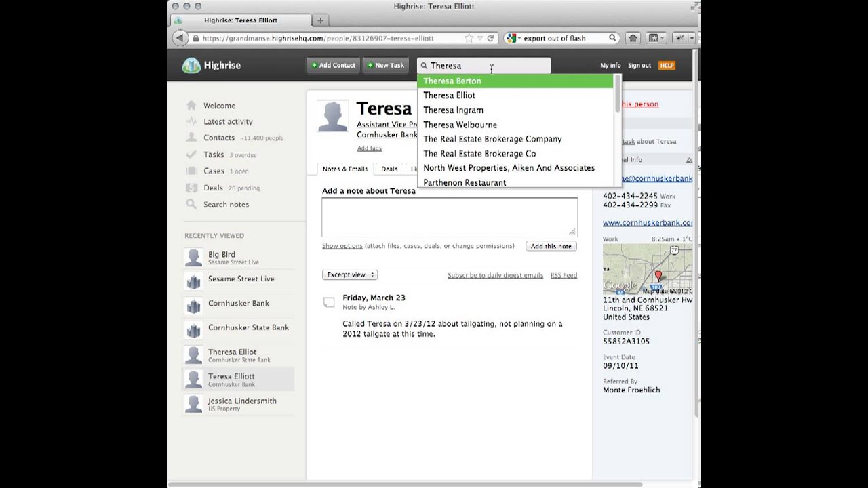This screenshot has height=488, width=868.
Task: Select North West Properties, Aiken And Associates
Action: point(515,168)
